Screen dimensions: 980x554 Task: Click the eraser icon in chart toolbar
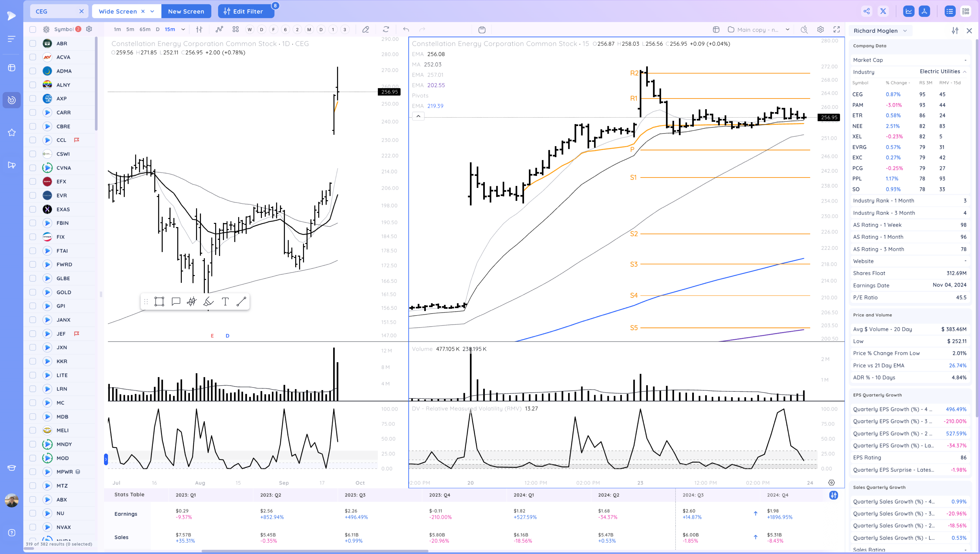[x=365, y=29]
